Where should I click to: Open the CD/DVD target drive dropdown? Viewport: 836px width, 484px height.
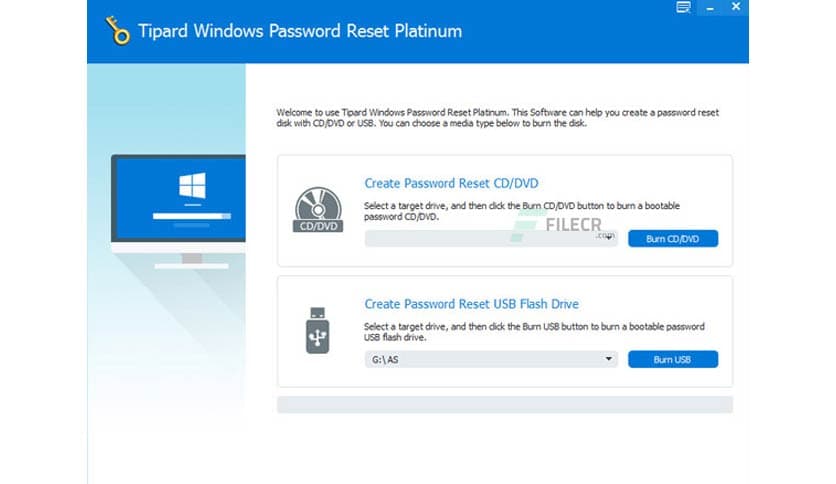click(x=491, y=238)
